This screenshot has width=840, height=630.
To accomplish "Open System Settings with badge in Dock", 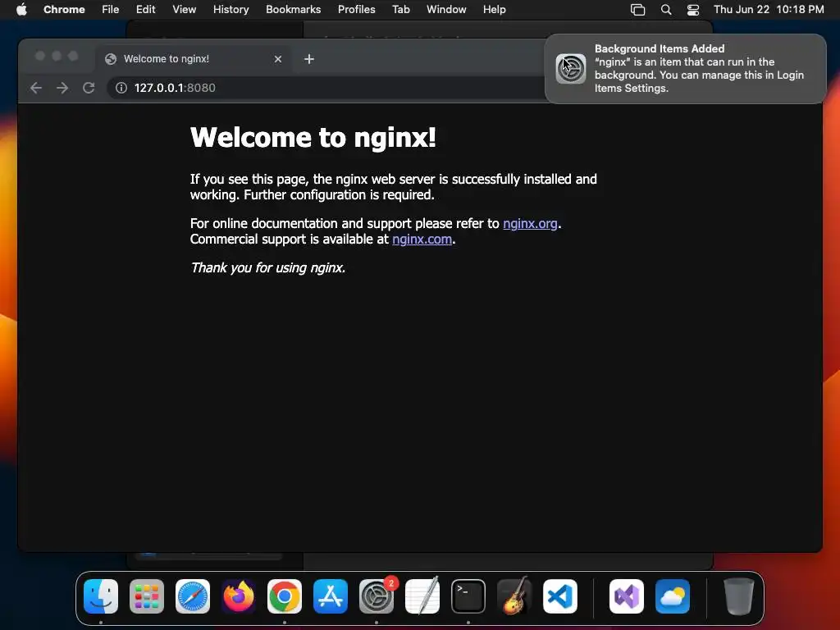I will pyautogui.click(x=377, y=596).
